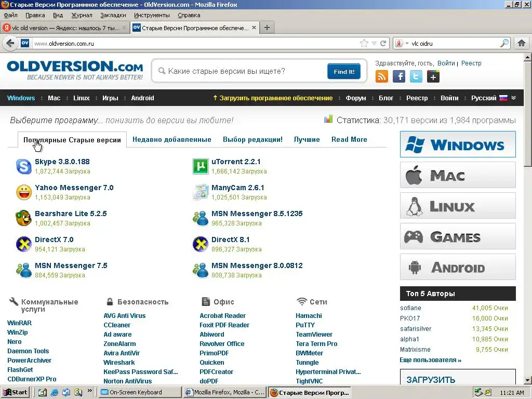Switch to the vlc old version Яндекс tab
532x399 pixels.
65,28
